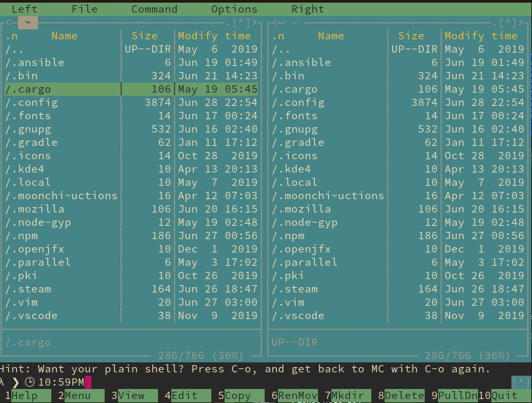Select /.cargo in right panel

pyautogui.click(x=398, y=89)
